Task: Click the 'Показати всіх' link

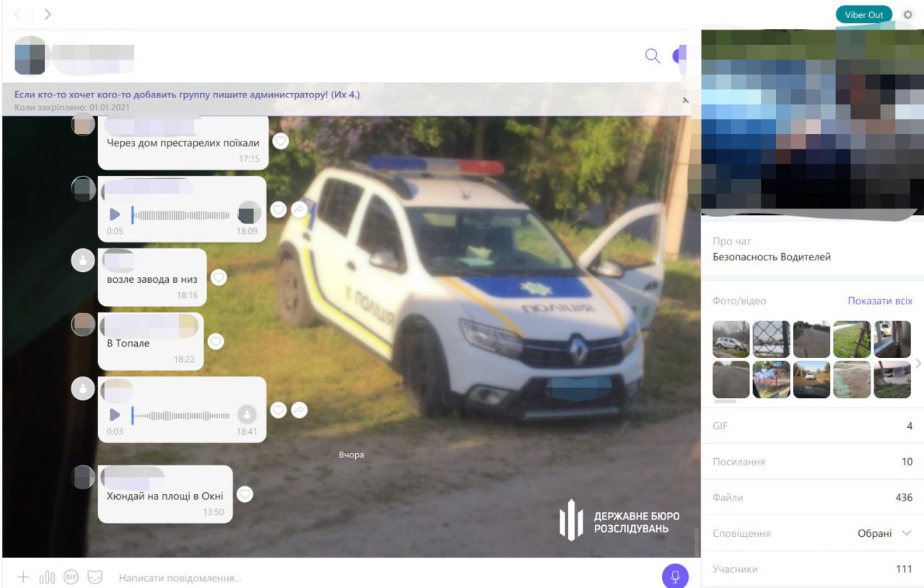Action: (x=880, y=301)
